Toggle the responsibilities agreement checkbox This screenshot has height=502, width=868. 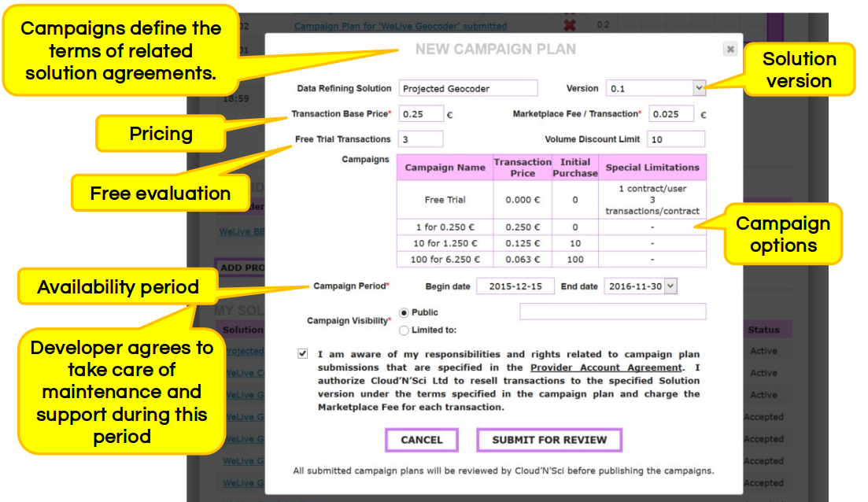[x=302, y=353]
